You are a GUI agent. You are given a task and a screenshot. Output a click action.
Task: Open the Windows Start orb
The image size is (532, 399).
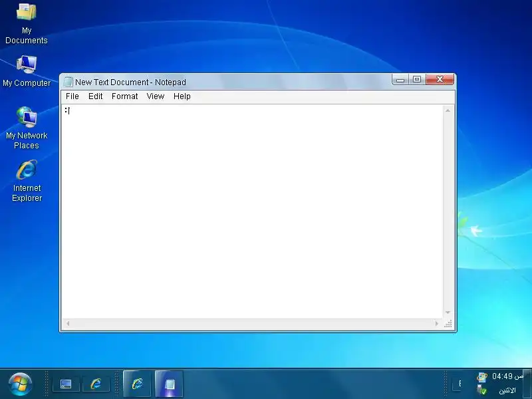click(20, 384)
